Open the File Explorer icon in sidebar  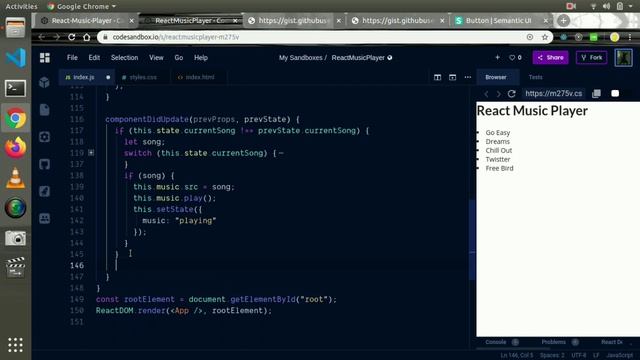(x=44, y=109)
